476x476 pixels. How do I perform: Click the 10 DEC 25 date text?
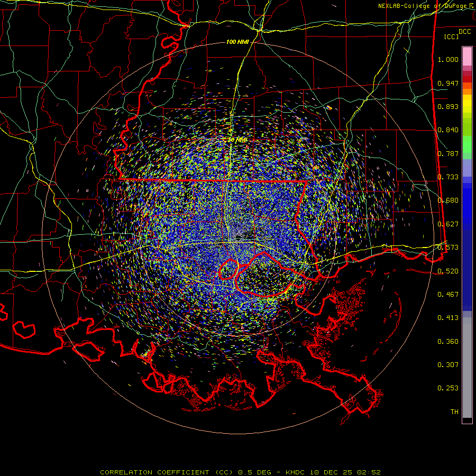tap(331, 472)
